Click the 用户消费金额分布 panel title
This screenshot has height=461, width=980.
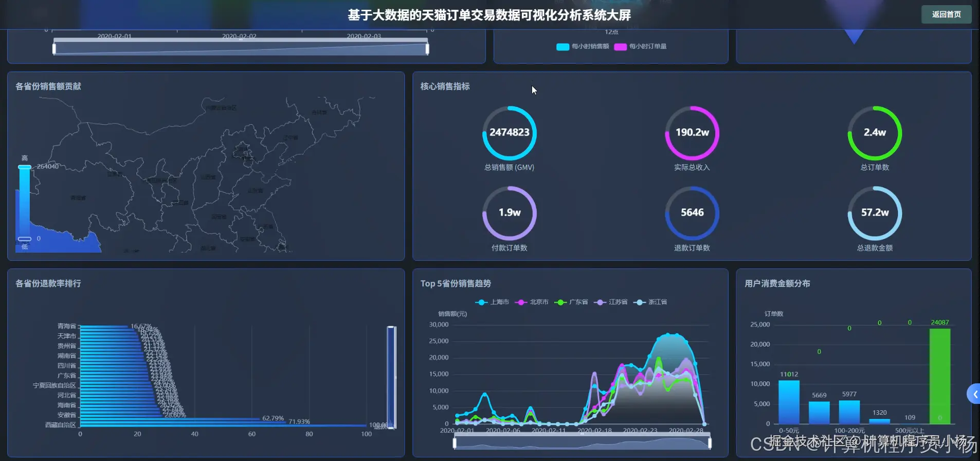coord(777,283)
